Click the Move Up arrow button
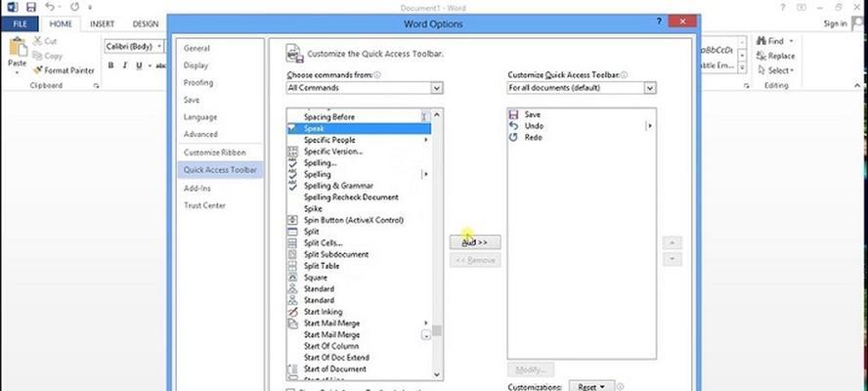The image size is (868, 391). point(673,242)
